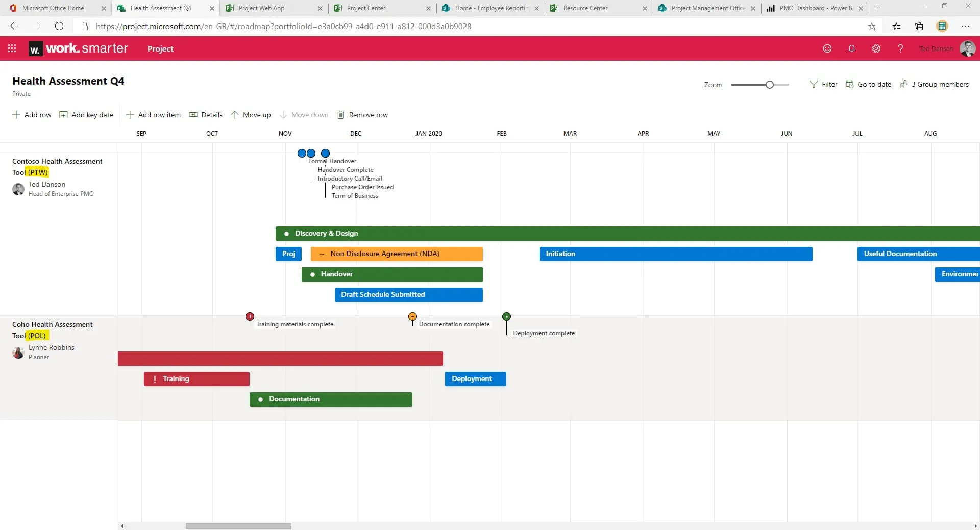The width and height of the screenshot is (980, 530).
Task: Open Ted Danson account menu avatar
Action: click(967, 48)
